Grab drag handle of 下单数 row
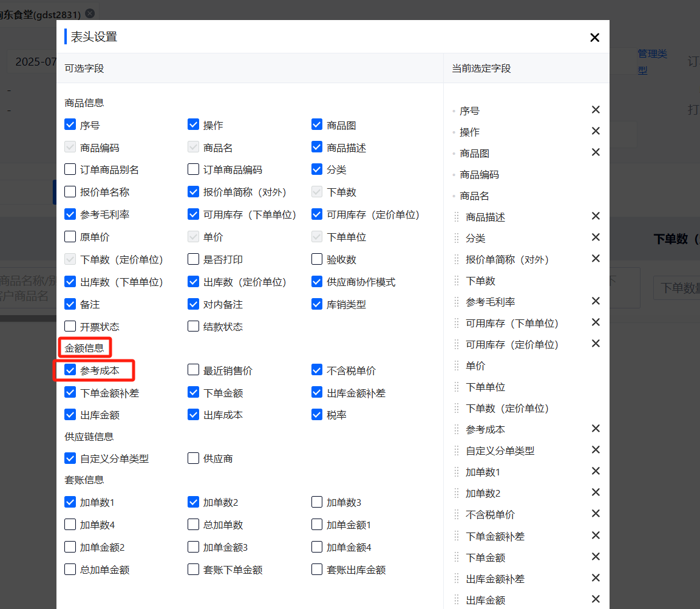This screenshot has width=700, height=609. pyautogui.click(x=457, y=281)
